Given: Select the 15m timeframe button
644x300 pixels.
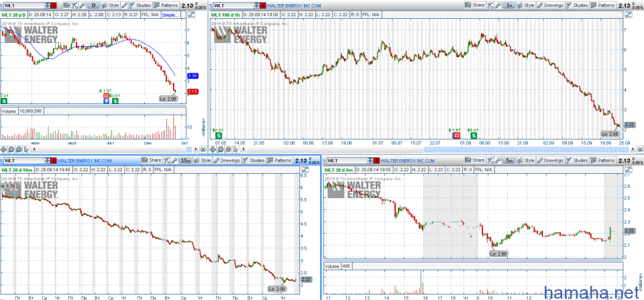Looking at the screenshot, I should point(186,160).
